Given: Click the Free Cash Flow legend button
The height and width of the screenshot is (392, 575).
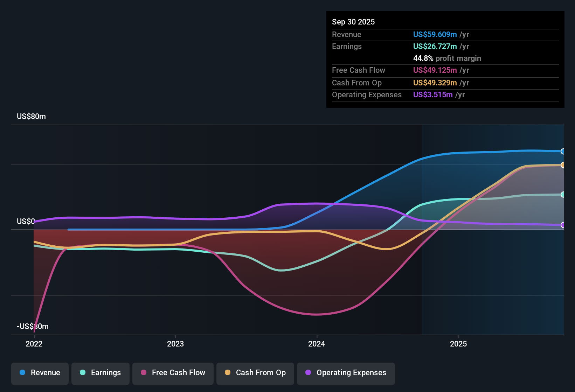Looking at the screenshot, I should (173, 373).
